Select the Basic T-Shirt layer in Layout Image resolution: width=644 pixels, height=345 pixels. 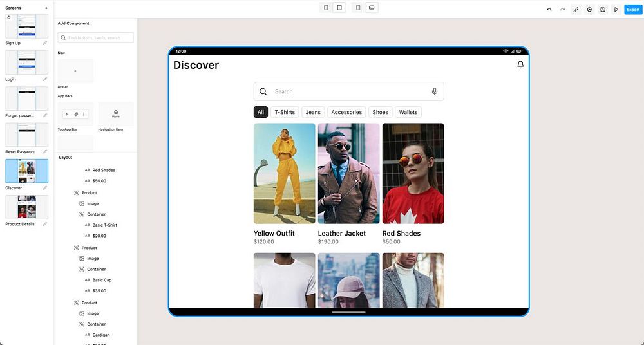(104, 225)
